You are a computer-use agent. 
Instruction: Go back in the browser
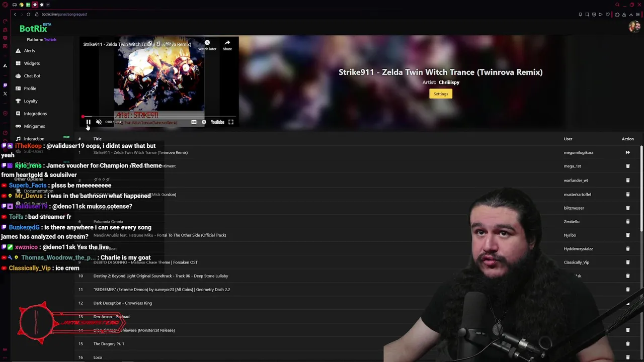(15, 14)
